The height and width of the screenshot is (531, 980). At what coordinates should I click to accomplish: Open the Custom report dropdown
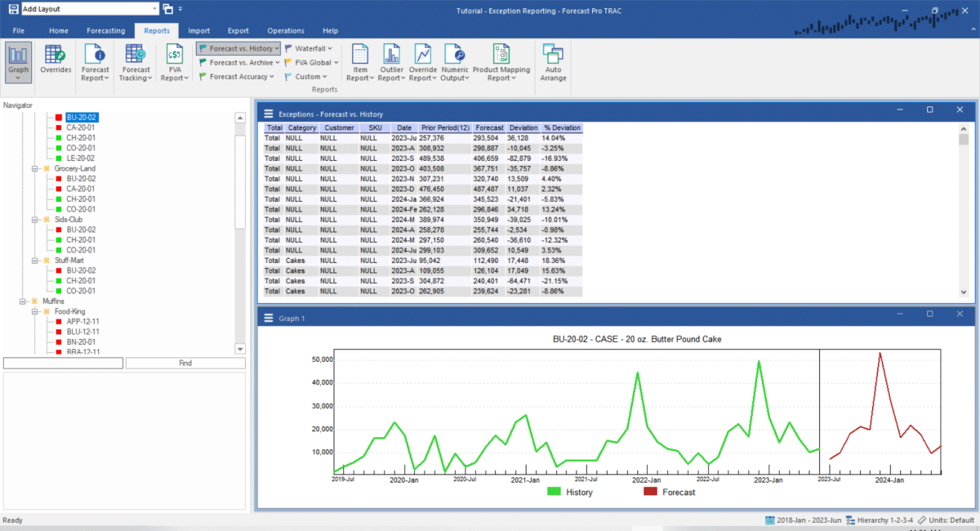[305, 77]
